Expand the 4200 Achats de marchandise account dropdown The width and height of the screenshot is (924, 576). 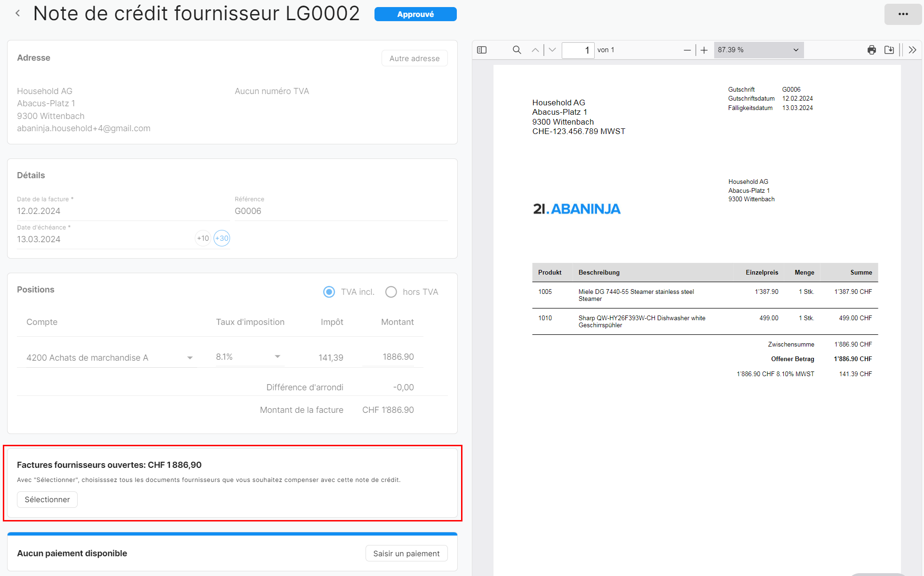click(190, 358)
